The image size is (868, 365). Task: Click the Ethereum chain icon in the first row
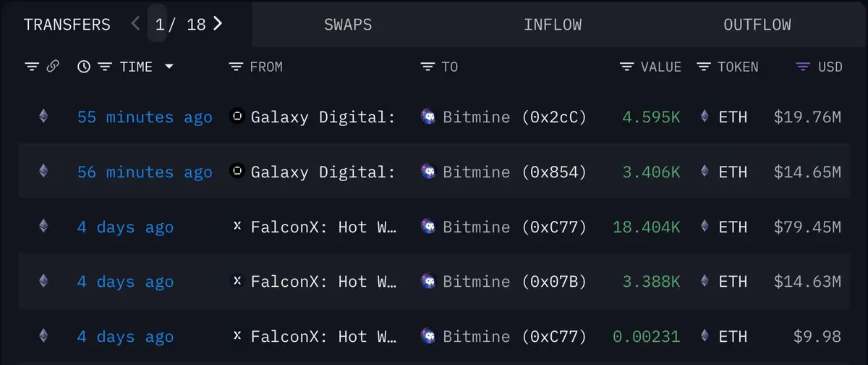coord(43,116)
